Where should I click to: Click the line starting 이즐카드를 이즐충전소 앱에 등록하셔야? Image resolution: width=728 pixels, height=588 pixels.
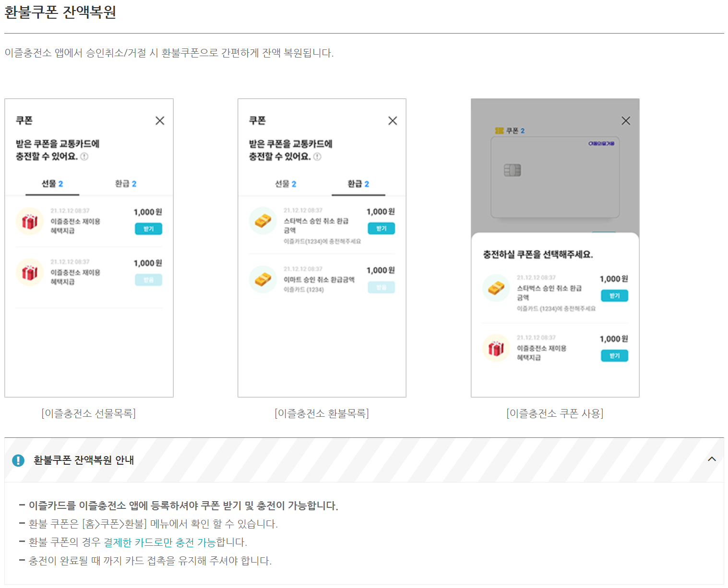pyautogui.click(x=183, y=506)
